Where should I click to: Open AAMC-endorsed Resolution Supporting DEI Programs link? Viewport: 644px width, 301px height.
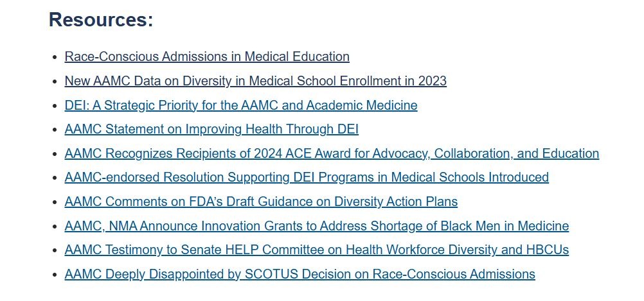tap(307, 177)
